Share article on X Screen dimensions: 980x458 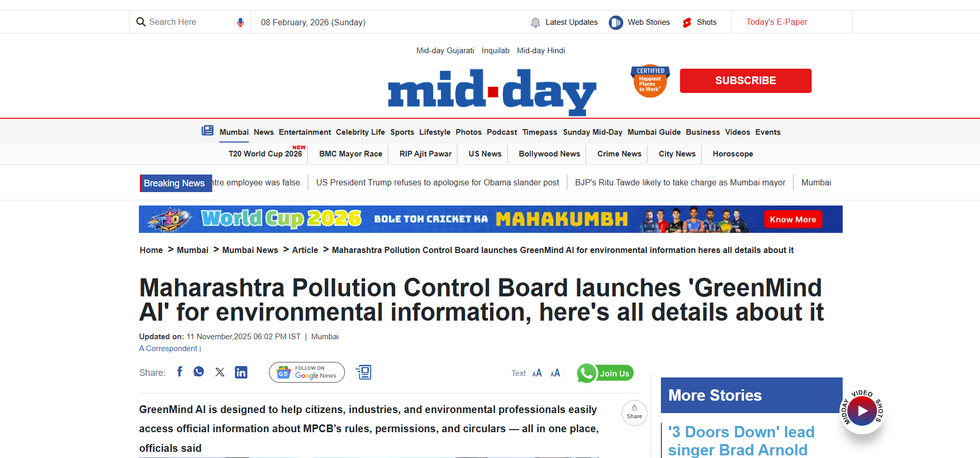point(220,372)
